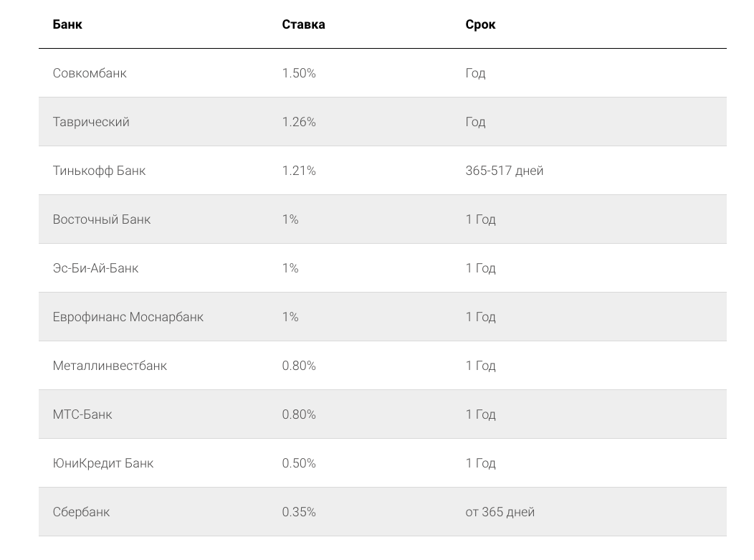Click the Восточный Банк name

pos(102,219)
